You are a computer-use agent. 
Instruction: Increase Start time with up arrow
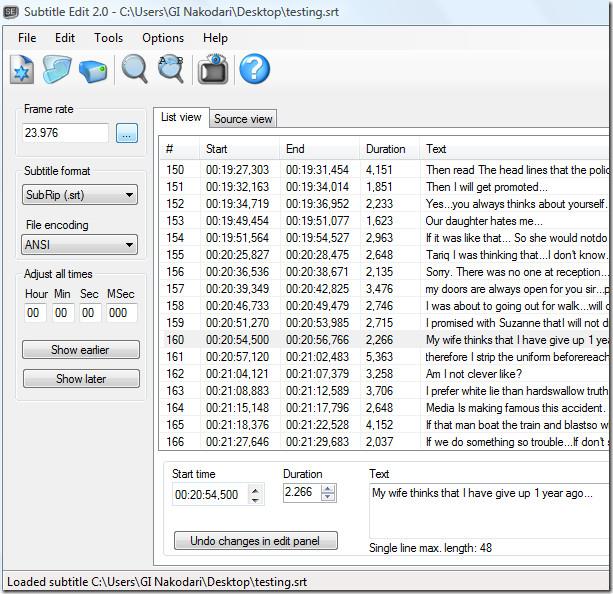tap(255, 490)
